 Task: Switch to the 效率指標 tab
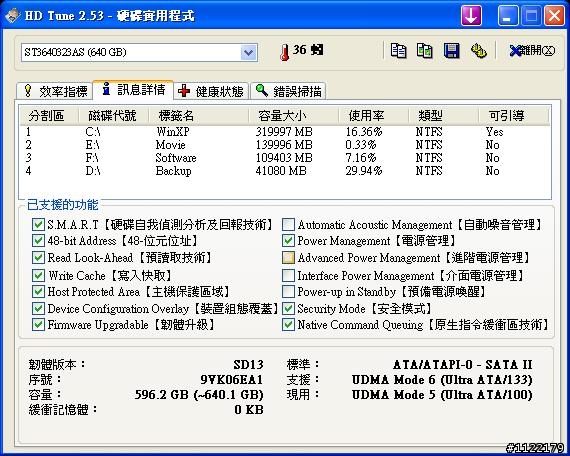click(x=55, y=91)
